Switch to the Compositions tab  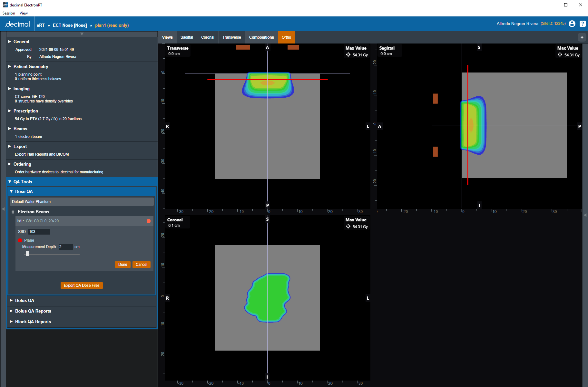(261, 37)
